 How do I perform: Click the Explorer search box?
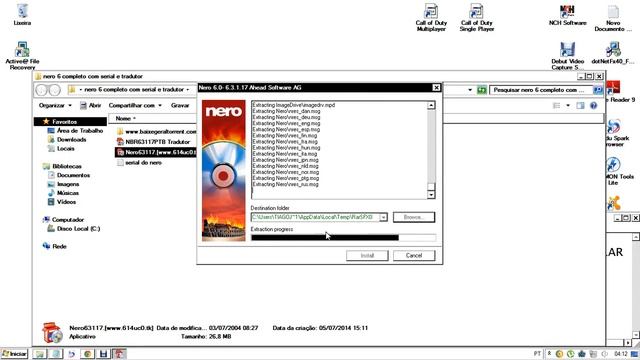(x=541, y=90)
